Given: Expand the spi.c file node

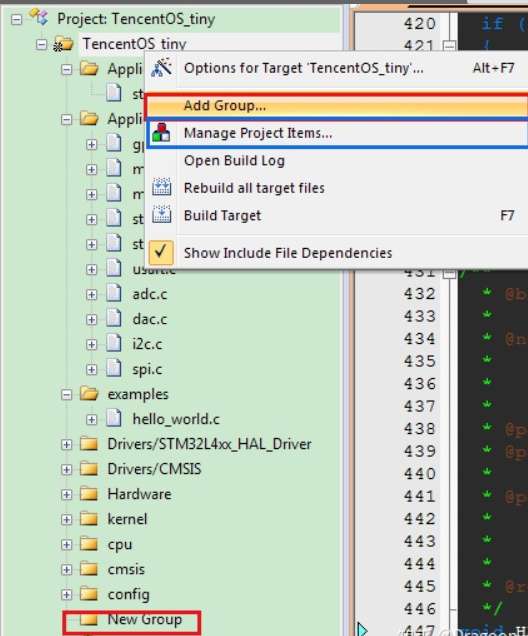Looking at the screenshot, I should pos(92,370).
